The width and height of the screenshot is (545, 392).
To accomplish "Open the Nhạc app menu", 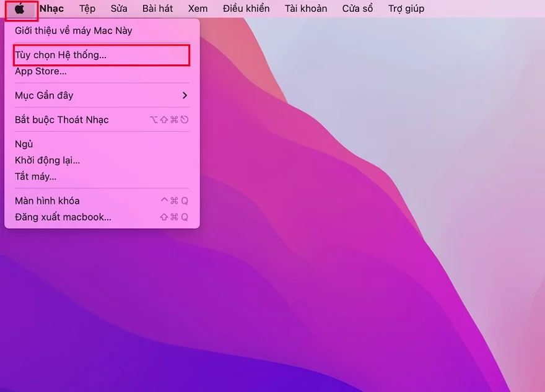I will 51,9.
